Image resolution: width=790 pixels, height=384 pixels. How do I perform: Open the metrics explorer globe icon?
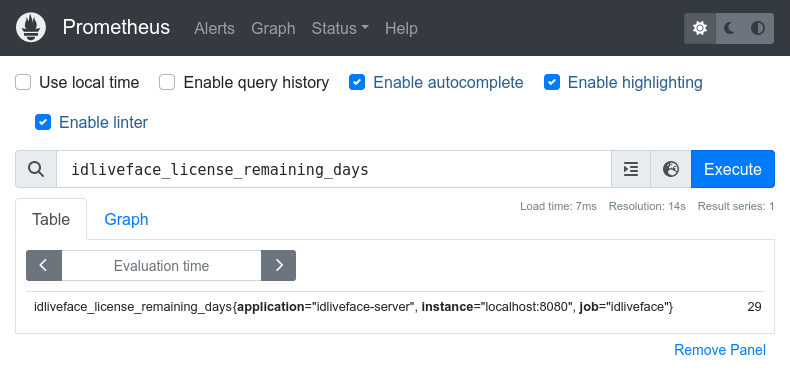pos(671,169)
